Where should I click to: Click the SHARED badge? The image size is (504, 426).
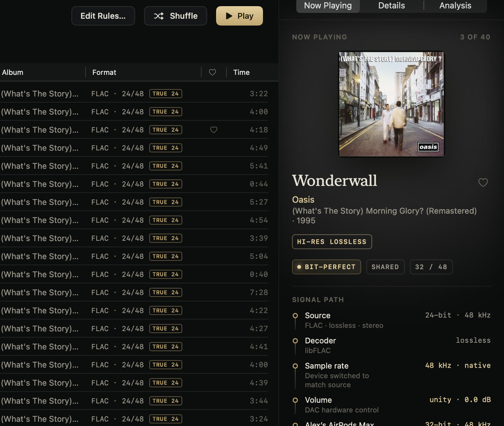pos(385,267)
